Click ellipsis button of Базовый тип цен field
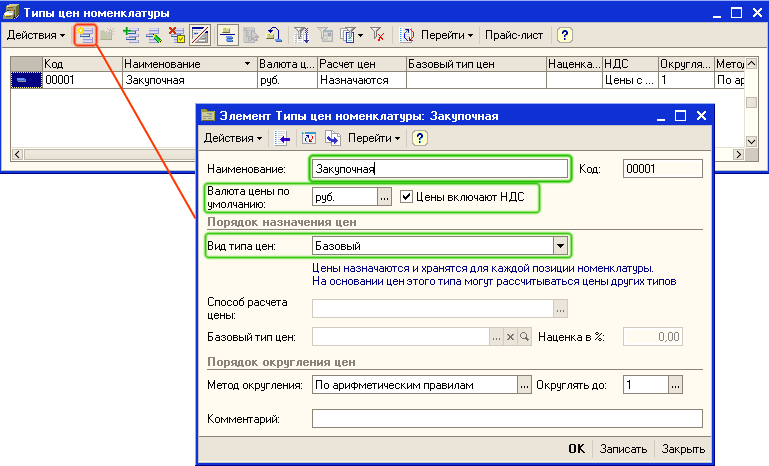 point(496,337)
